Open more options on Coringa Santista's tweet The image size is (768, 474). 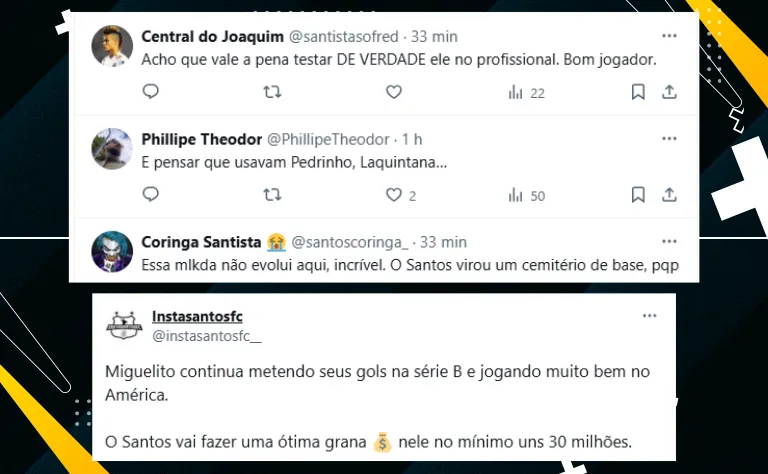669,242
